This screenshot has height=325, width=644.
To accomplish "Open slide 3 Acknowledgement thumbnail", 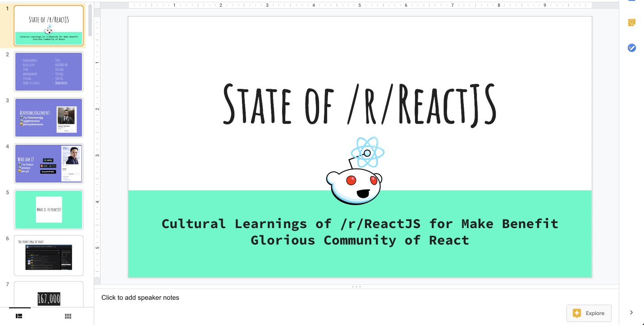I will pos(49,118).
